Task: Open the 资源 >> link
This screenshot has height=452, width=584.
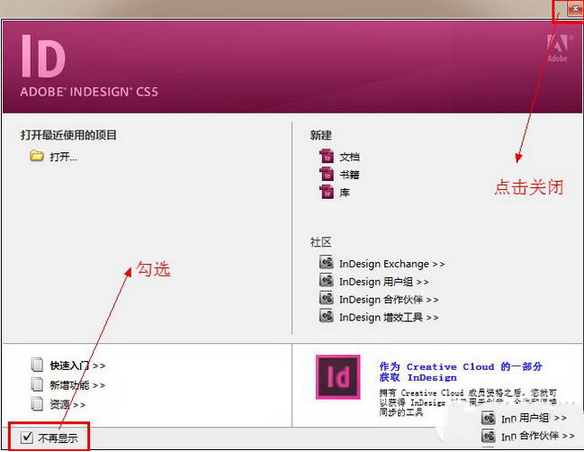Action: [68, 404]
